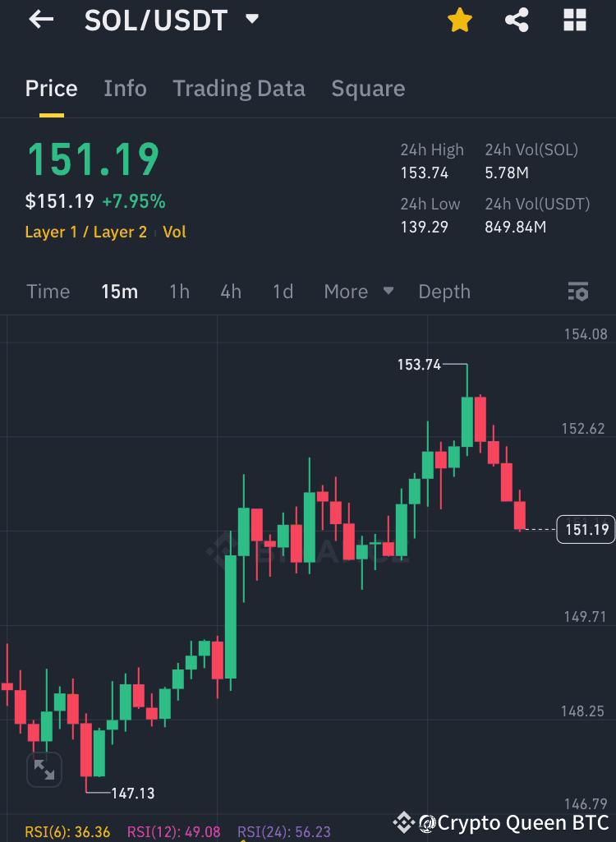Select the 15m timeframe

click(x=119, y=292)
